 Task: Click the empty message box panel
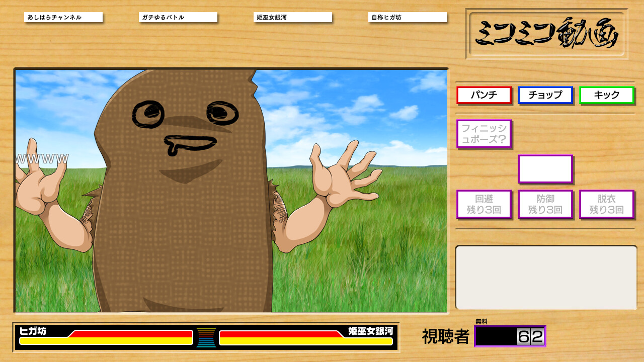546,277
